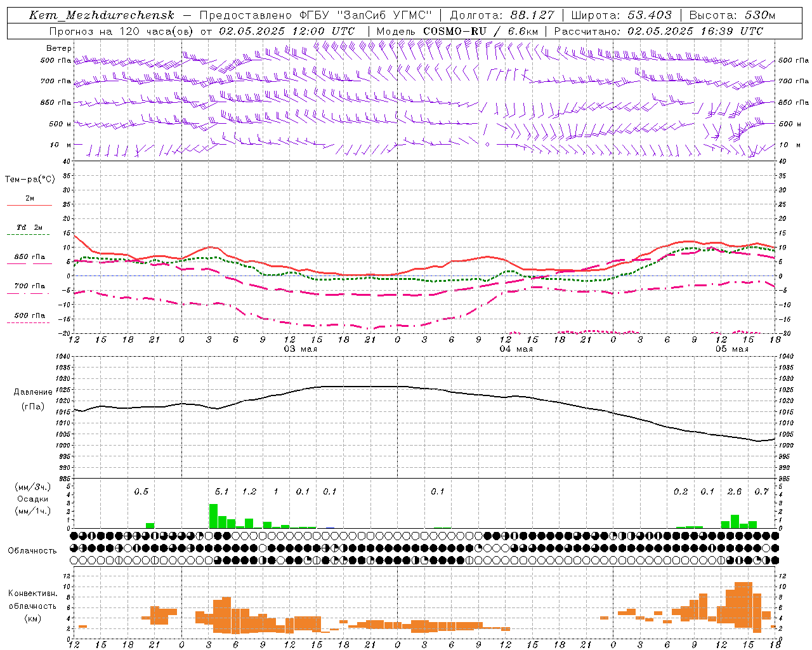Click the Td 2м dew point legend entry
This screenshot has height=650, width=812.
29,227
